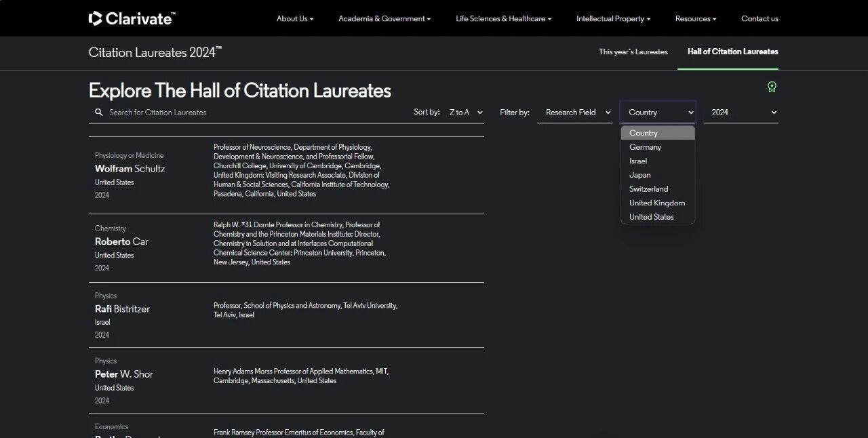This screenshot has width=868, height=438.
Task: Click the Clarivate logo
Action: (132, 18)
